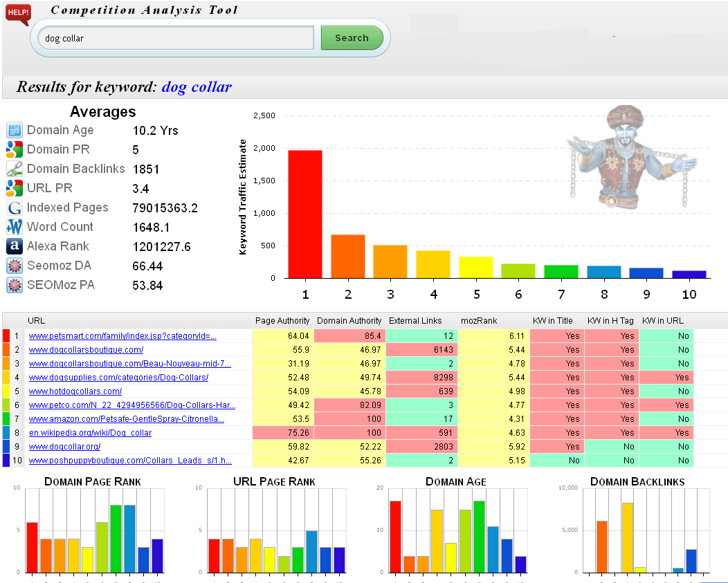Viewport: 728px width, 583px height.
Task: Click the URL Page Rank chart title
Action: coord(275,482)
